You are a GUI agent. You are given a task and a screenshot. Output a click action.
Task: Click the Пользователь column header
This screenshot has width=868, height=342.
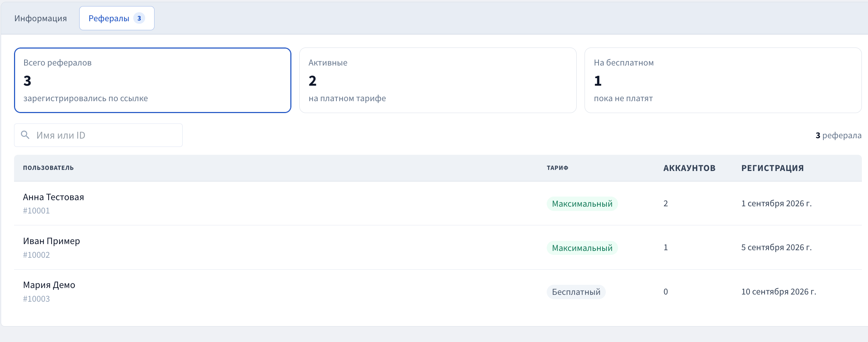(x=48, y=168)
